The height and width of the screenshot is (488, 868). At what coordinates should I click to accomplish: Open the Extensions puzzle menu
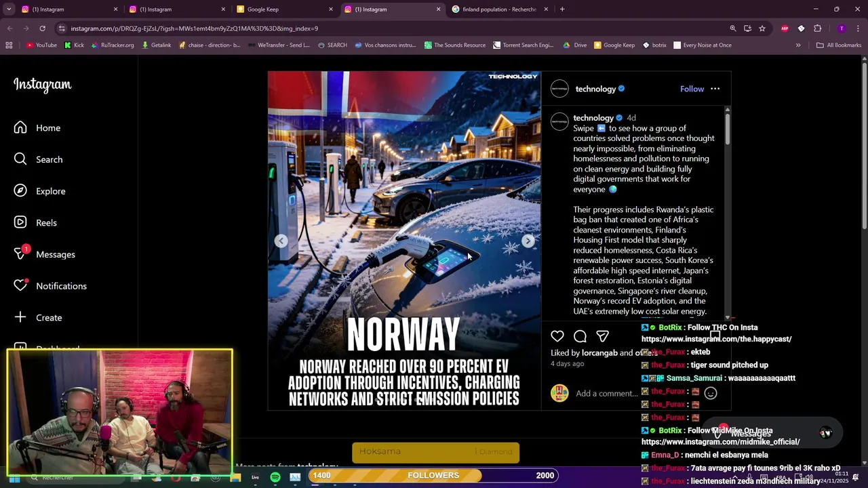point(817,28)
